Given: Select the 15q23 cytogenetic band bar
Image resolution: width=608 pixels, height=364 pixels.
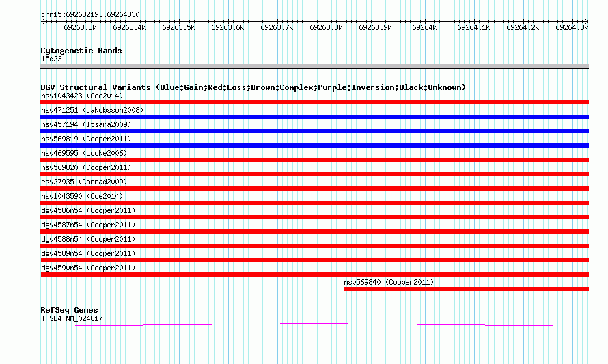Looking at the screenshot, I should tap(314, 66).
